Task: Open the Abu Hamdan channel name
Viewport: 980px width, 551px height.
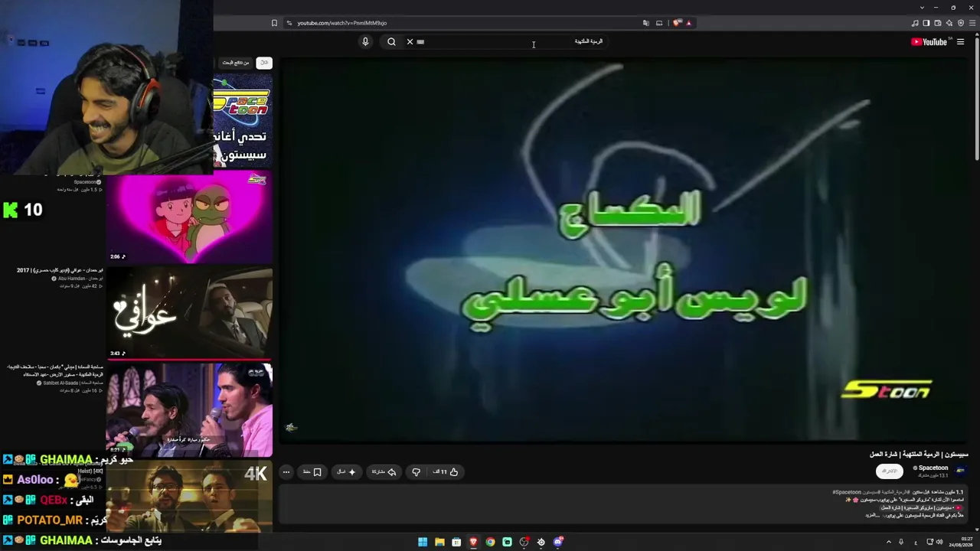Action: point(80,278)
